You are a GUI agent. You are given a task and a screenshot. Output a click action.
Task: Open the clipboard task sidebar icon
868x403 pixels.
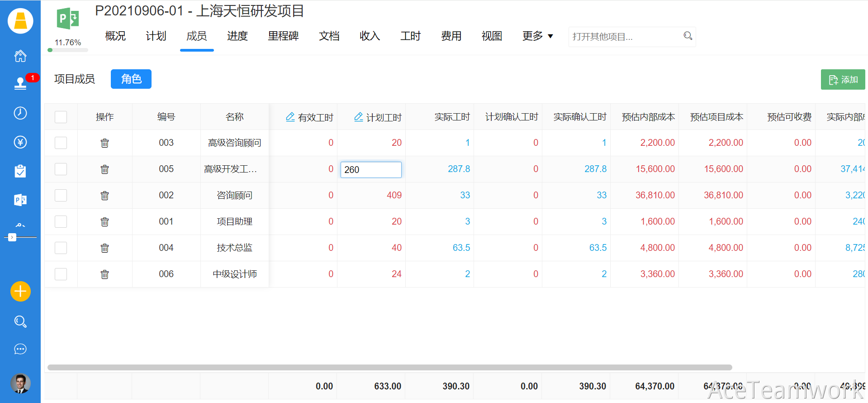(20, 171)
